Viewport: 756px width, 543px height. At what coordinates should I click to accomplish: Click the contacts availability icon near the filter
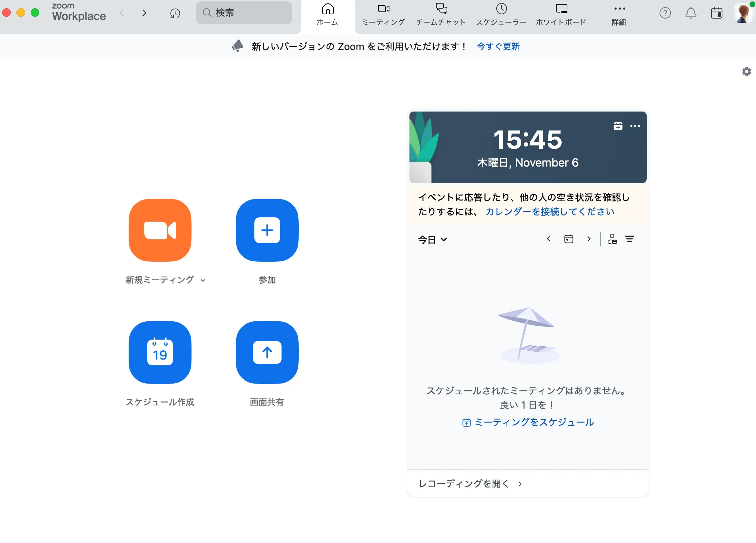point(612,239)
